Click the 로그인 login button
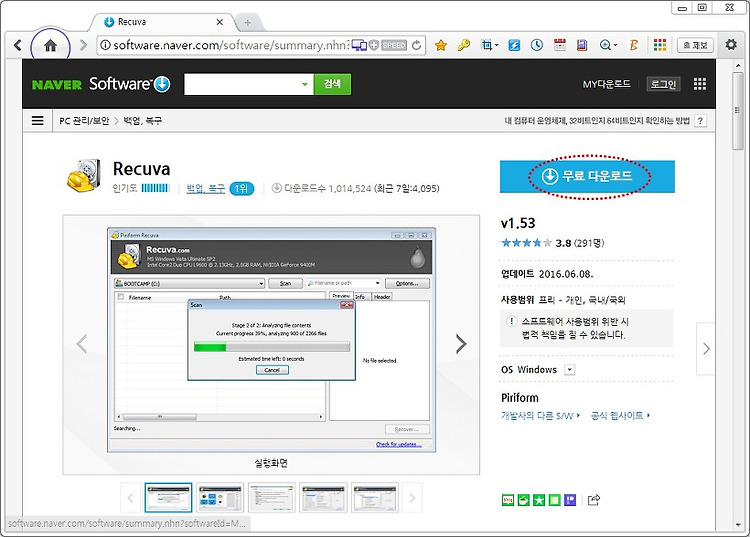This screenshot has height=537, width=750. click(663, 84)
